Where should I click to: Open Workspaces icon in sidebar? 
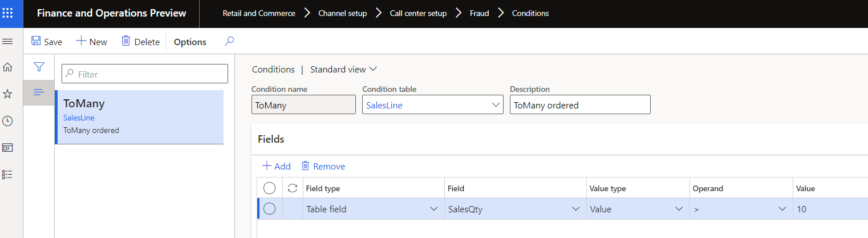pos(8,148)
